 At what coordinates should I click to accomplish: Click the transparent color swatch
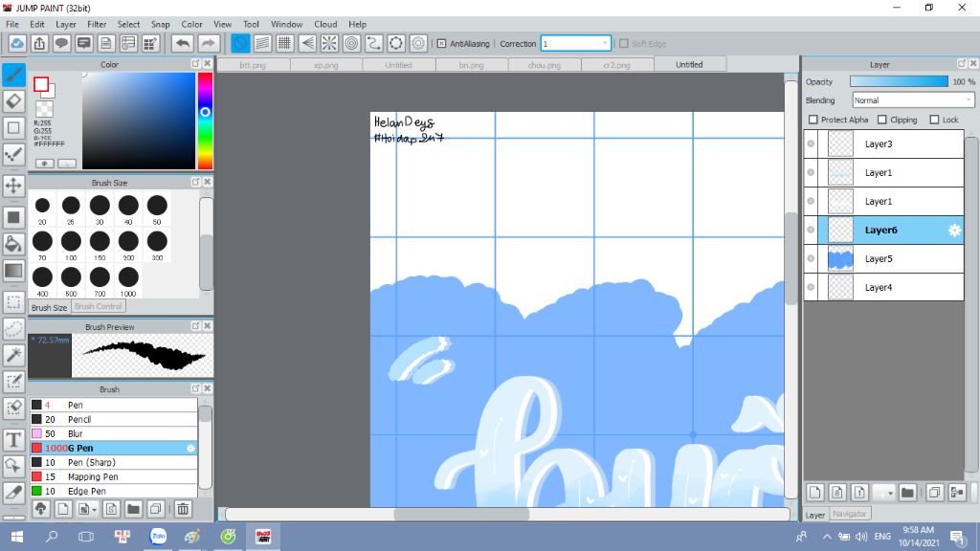click(44, 109)
